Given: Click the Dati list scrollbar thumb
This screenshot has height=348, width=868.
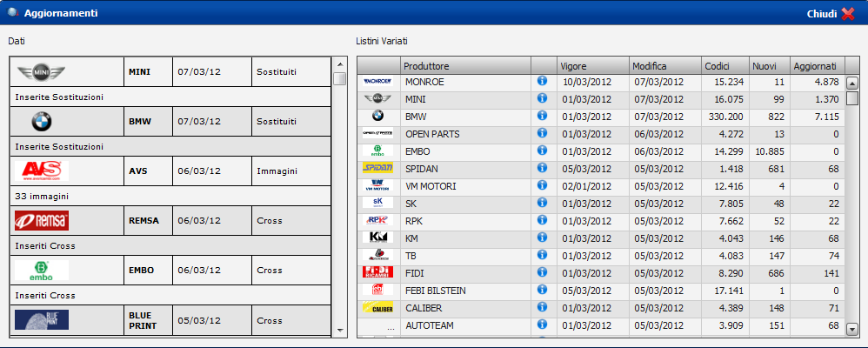Looking at the screenshot, I should coord(340,78).
